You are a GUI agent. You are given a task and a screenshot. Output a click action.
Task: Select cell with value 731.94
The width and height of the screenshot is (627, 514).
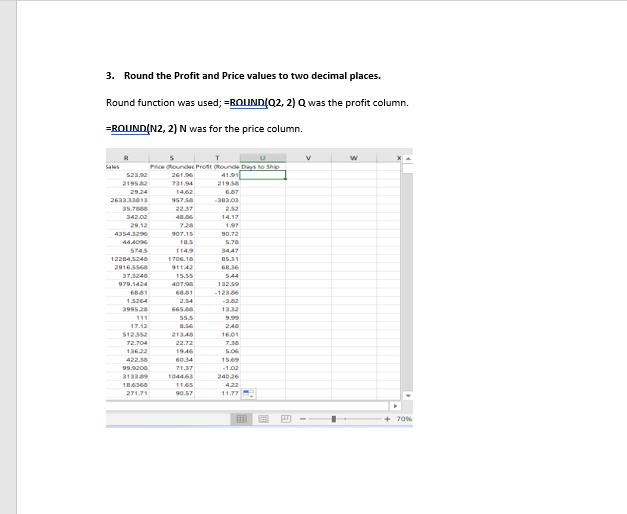click(x=172, y=183)
